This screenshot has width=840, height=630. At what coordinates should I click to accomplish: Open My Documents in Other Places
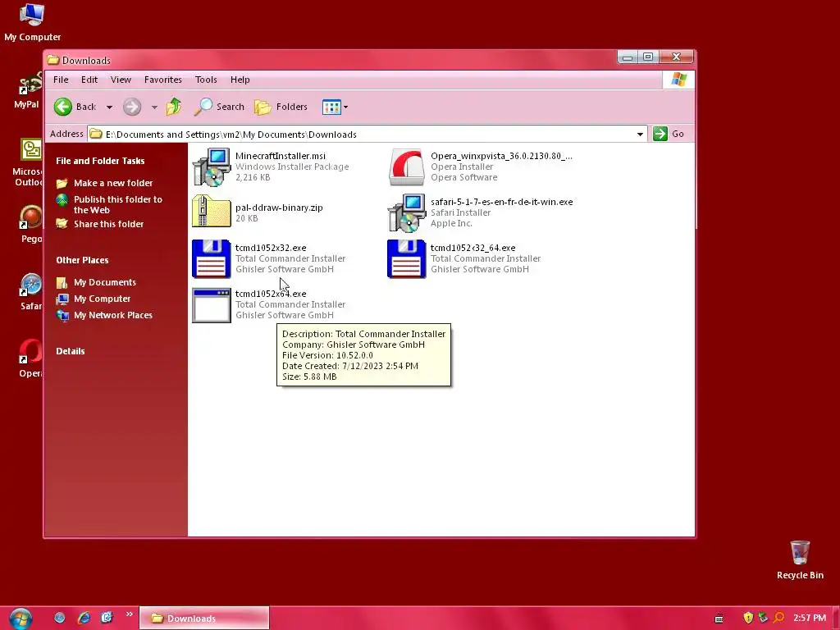click(x=105, y=282)
